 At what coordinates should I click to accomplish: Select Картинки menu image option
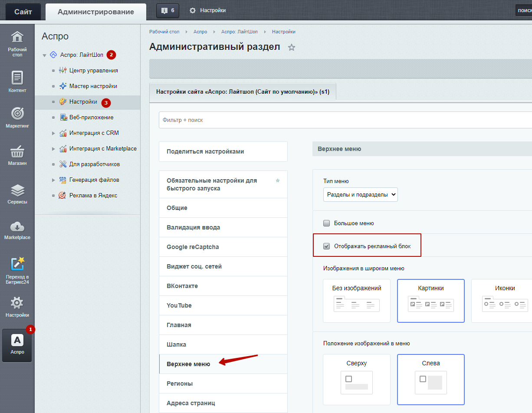coord(431,301)
